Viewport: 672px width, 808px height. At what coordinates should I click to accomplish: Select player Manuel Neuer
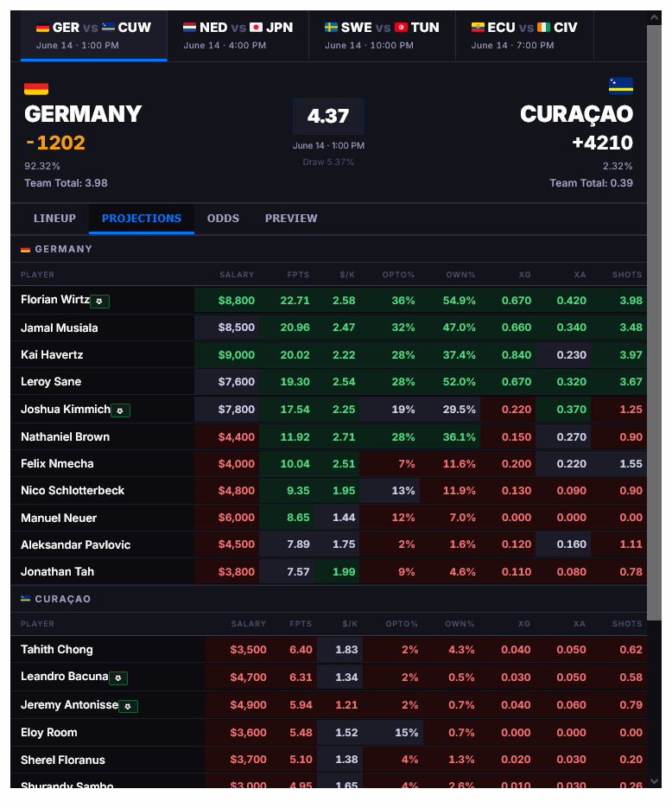tap(59, 518)
